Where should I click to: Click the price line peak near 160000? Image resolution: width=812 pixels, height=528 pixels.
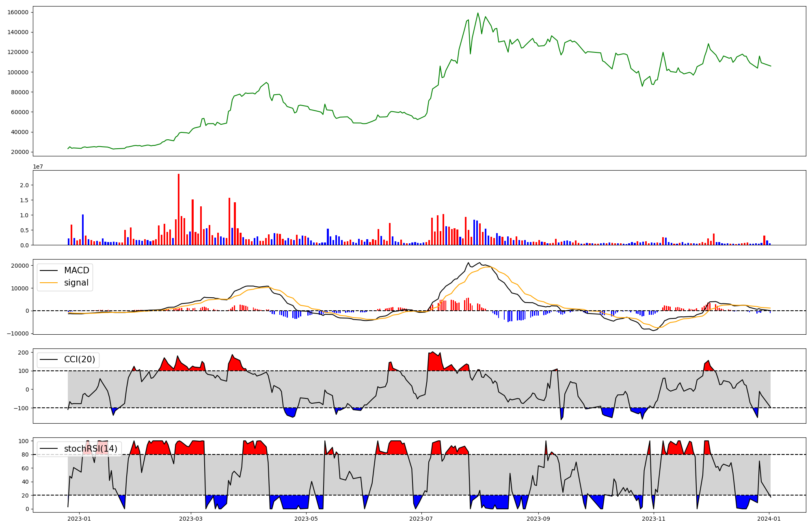478,13
